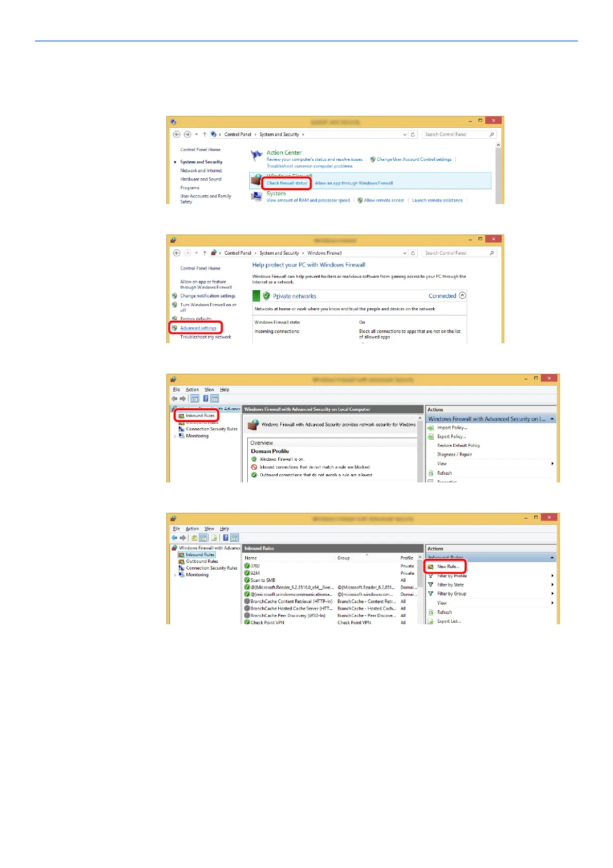Open the File menu in the overview window
The width and height of the screenshot is (613, 868).
pyautogui.click(x=177, y=390)
